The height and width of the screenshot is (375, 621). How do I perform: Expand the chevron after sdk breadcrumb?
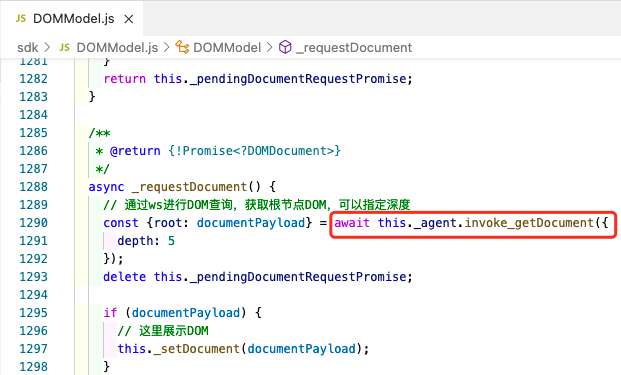48,48
